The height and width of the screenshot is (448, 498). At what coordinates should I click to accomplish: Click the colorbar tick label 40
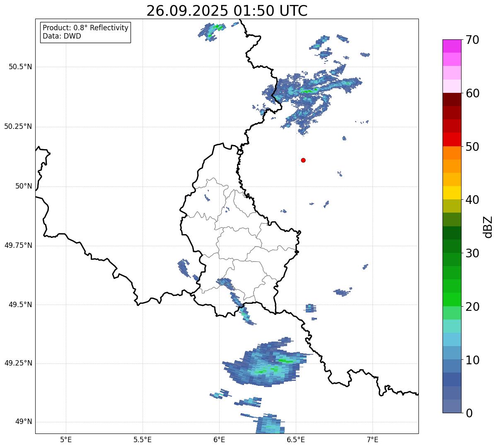pyautogui.click(x=472, y=200)
